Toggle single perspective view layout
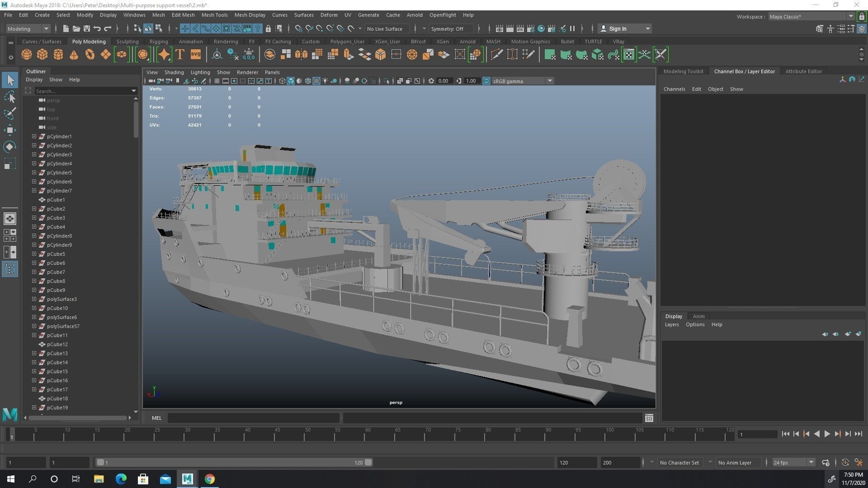This screenshot has height=488, width=868. [10, 219]
